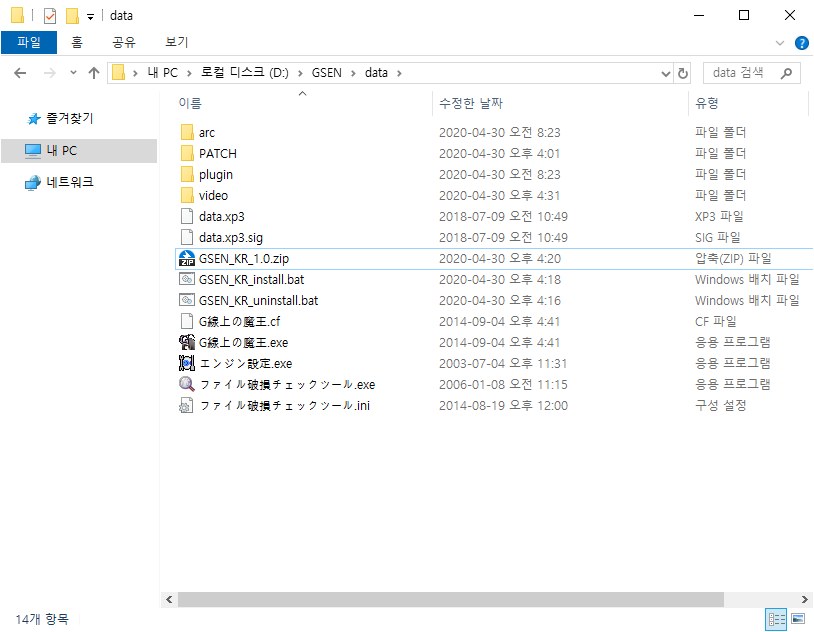Go forward with the forward arrow

pyautogui.click(x=50, y=73)
